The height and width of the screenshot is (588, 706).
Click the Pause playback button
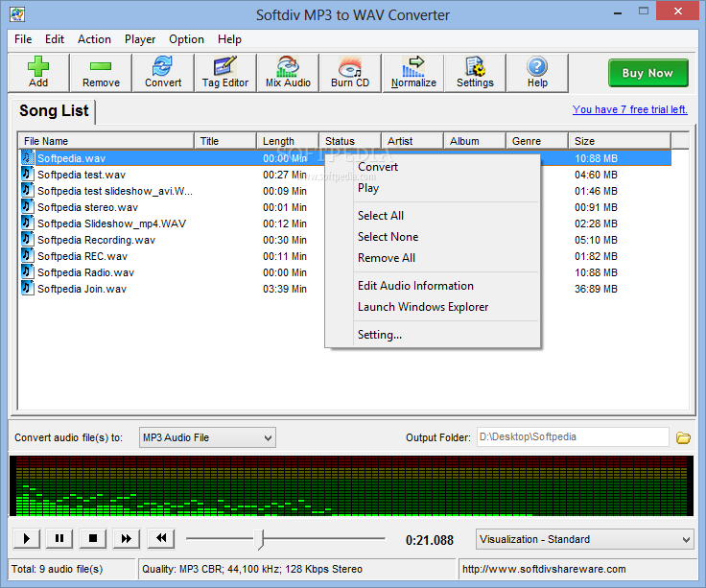click(x=59, y=538)
